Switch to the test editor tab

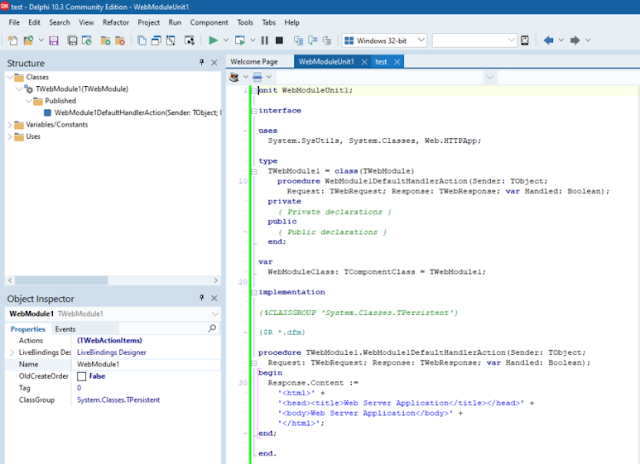(x=381, y=62)
